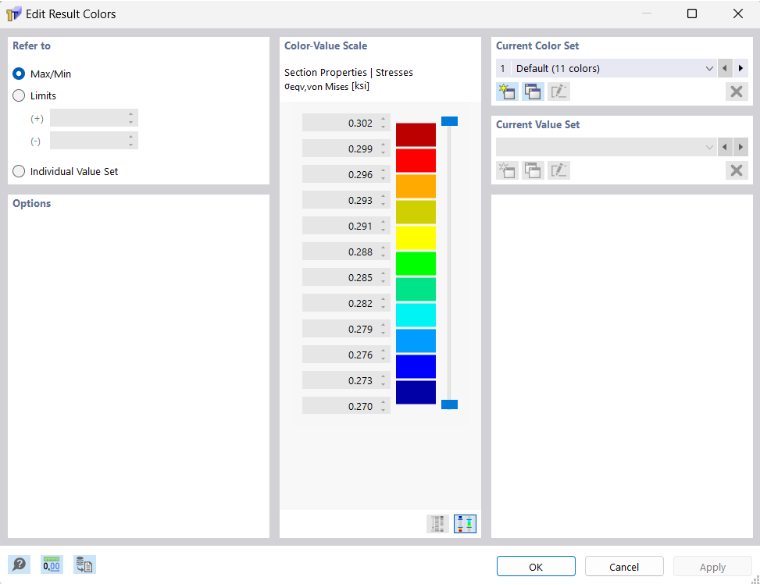
Task: Copy current value set icon
Action: tap(533, 171)
